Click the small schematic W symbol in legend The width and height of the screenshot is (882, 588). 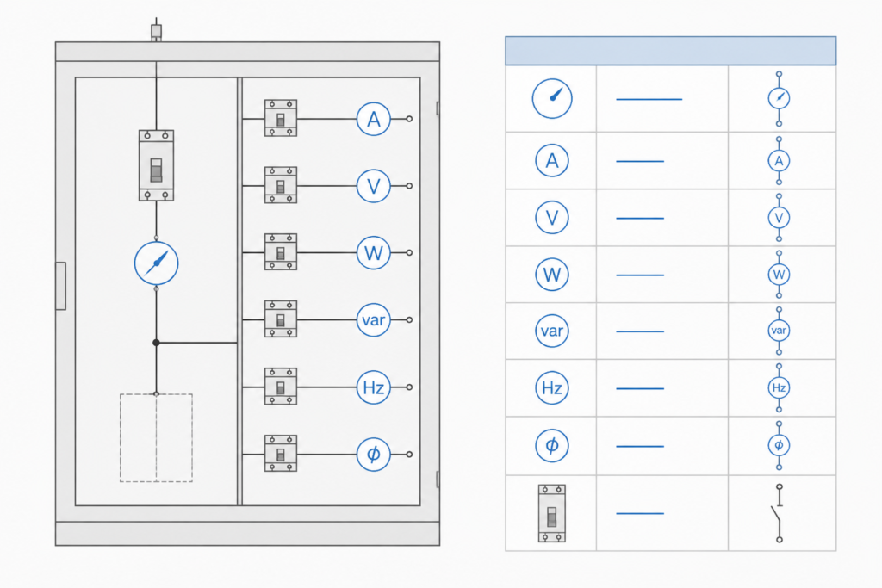tap(779, 275)
